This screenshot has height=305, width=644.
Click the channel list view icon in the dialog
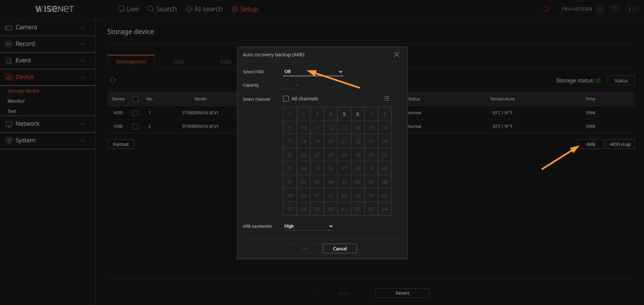coord(386,99)
